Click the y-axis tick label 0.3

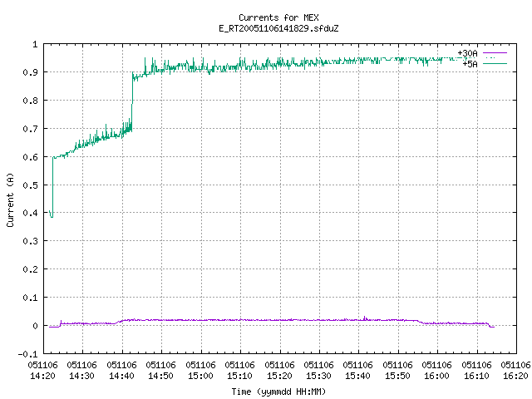point(30,241)
